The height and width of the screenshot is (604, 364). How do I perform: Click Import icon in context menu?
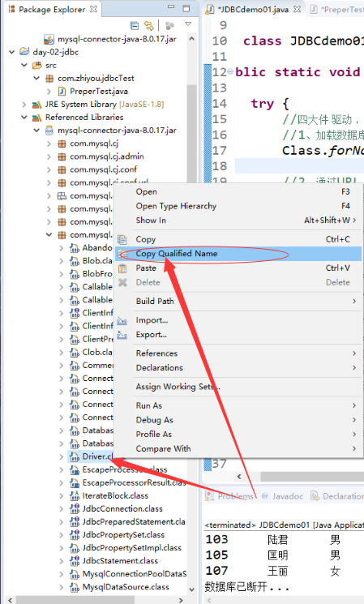[122, 320]
